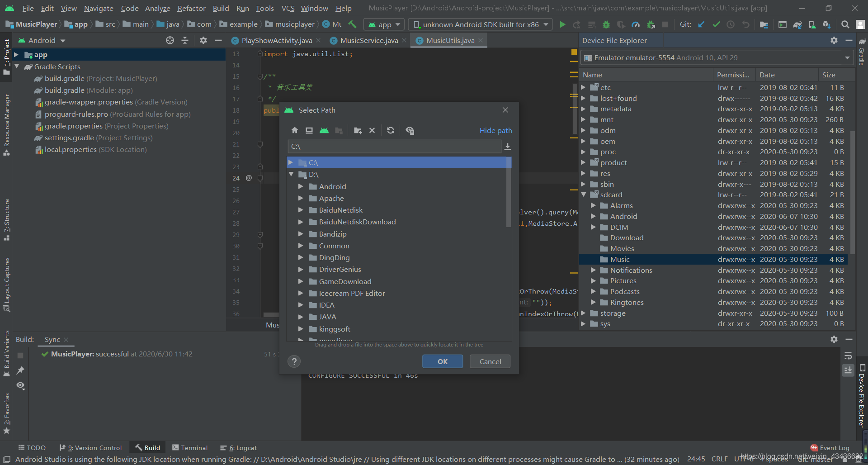Open the 9: Version Control tab
Screen dimensions: 868x465
point(91,448)
